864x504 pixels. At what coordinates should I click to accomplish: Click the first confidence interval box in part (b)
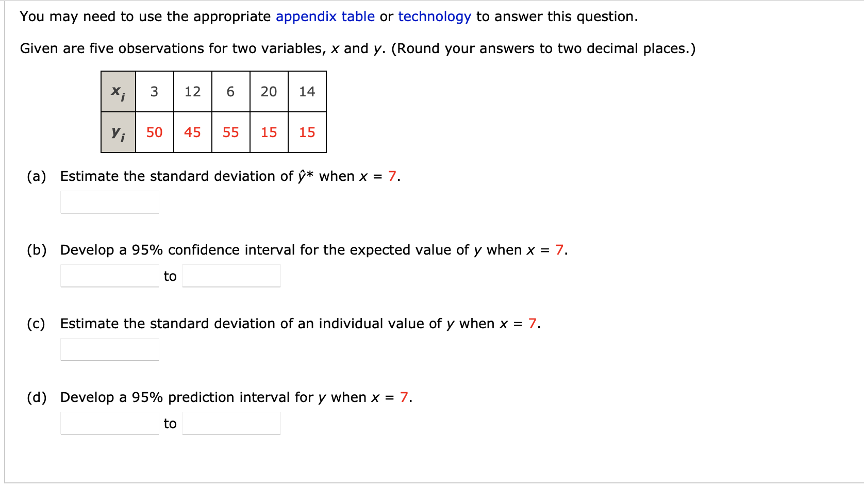[109, 275]
